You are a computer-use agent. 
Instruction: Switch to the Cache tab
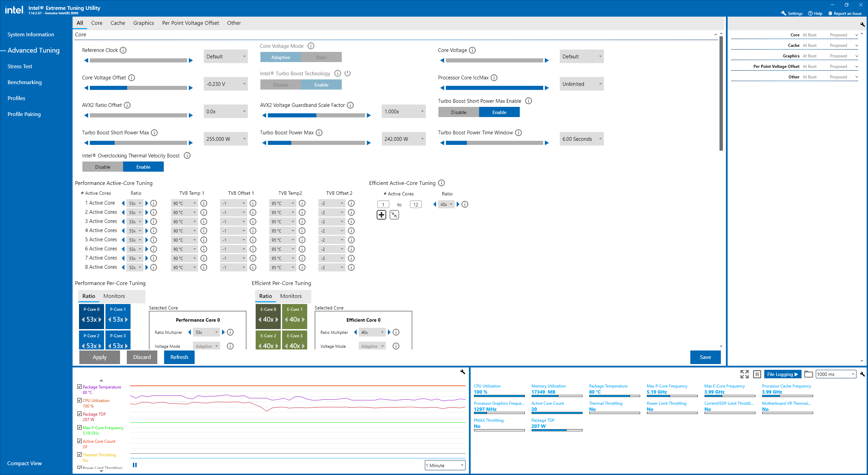coord(118,23)
